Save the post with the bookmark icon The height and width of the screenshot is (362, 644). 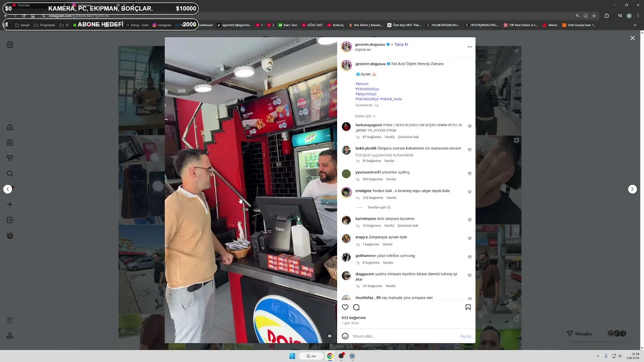[x=468, y=307]
